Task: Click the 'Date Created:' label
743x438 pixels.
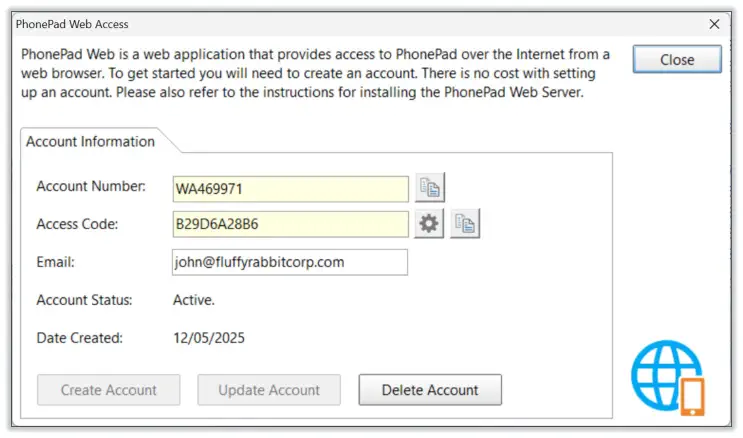Action: 80,338
